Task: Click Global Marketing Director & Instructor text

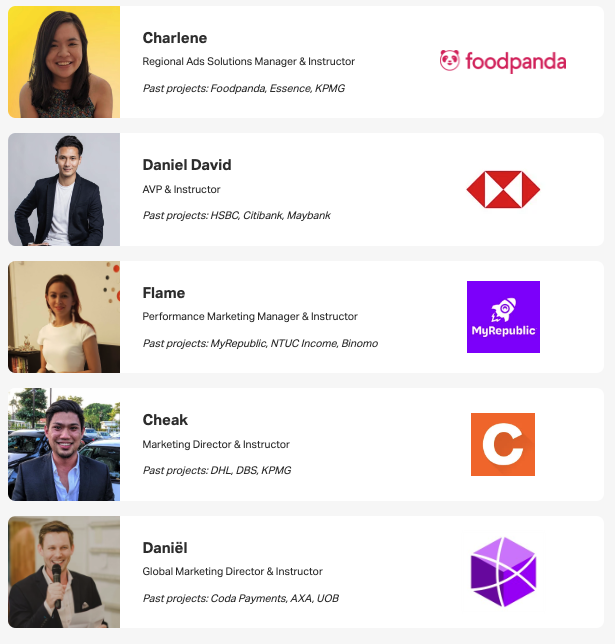Action: click(x=233, y=572)
